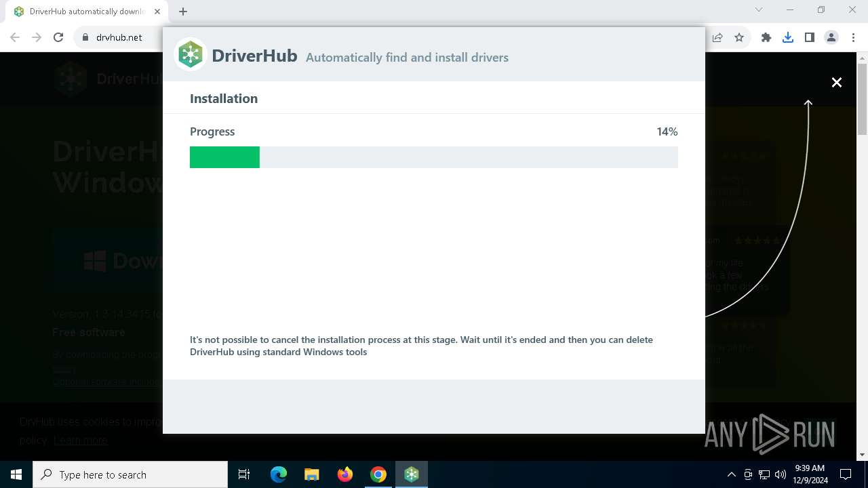This screenshot has height=488, width=868.
Task: Launch Microsoft Edge from taskbar
Action: pos(279,474)
